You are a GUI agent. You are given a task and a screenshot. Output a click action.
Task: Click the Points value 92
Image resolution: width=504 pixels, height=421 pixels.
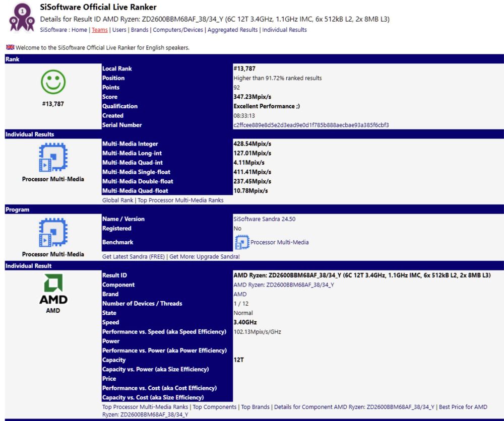tap(236, 87)
